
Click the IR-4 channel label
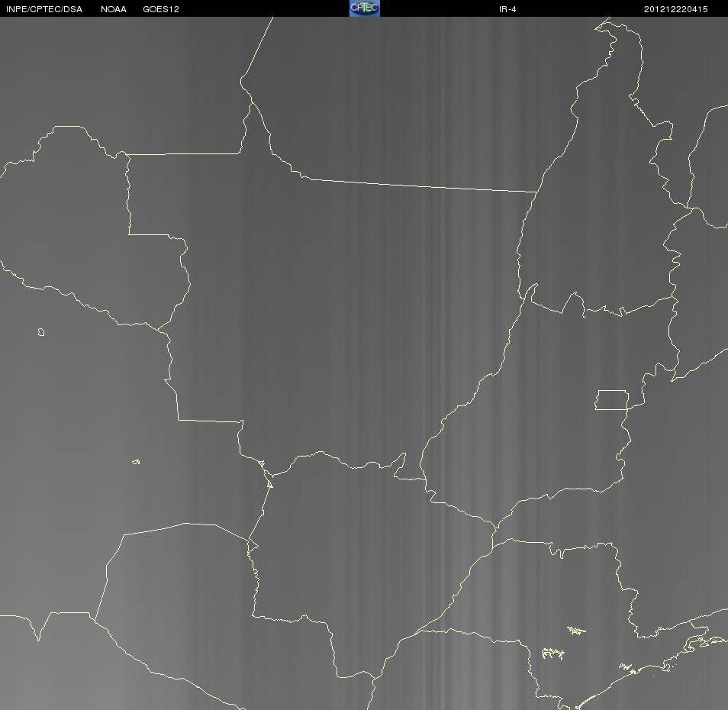507,9
